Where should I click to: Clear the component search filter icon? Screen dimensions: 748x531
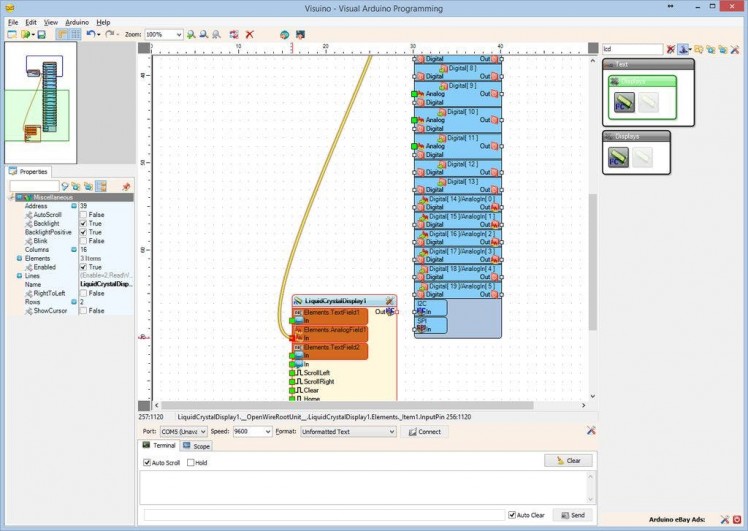(671, 48)
